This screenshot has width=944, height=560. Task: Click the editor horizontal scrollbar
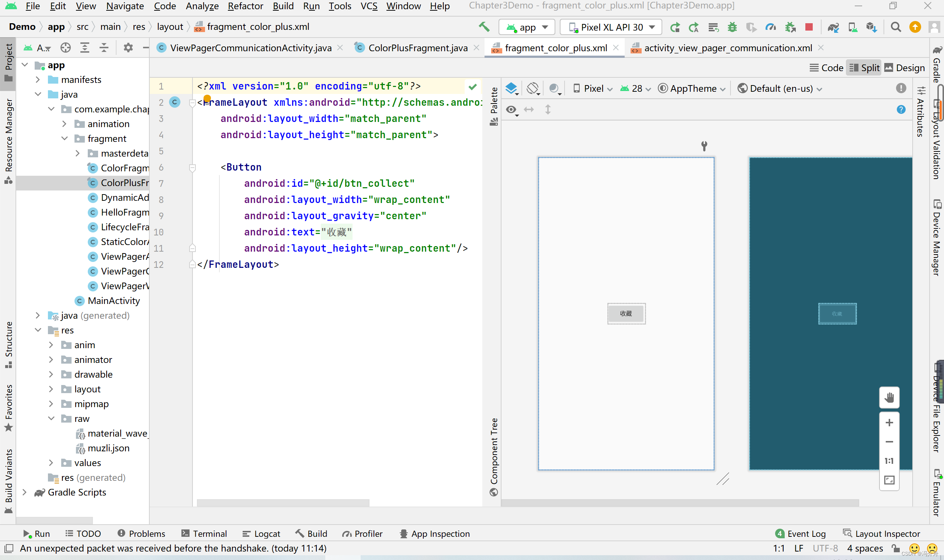click(x=283, y=503)
